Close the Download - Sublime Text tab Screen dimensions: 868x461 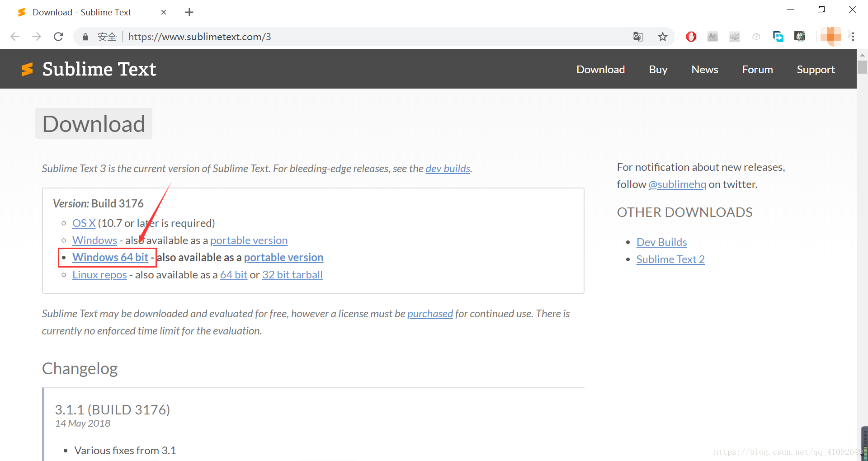164,12
